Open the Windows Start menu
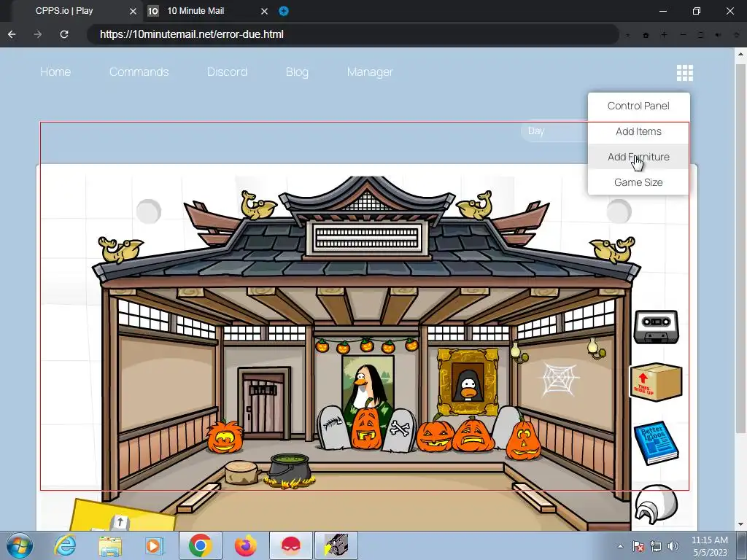The width and height of the screenshot is (747, 560). (x=19, y=545)
